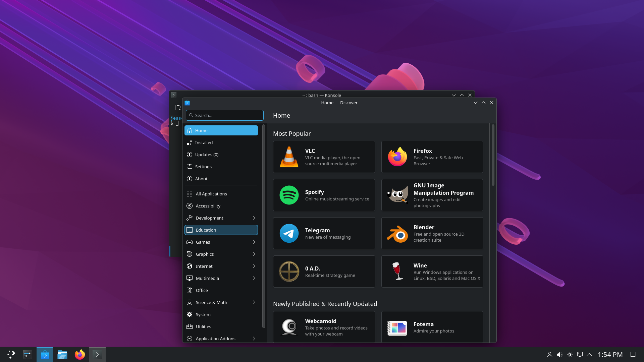Open the Firefox app card in Discover
The image size is (644, 362).
432,157
